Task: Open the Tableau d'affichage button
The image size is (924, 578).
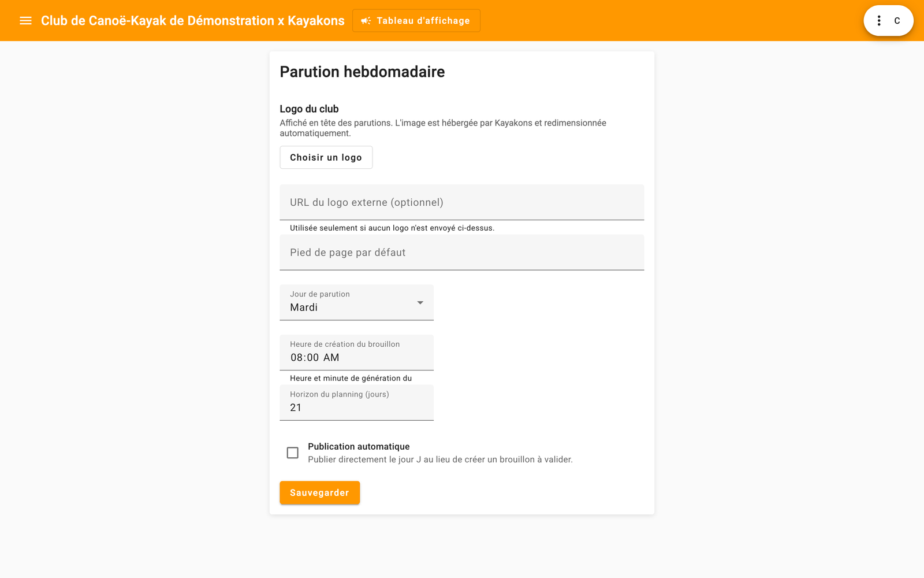Action: pos(416,21)
